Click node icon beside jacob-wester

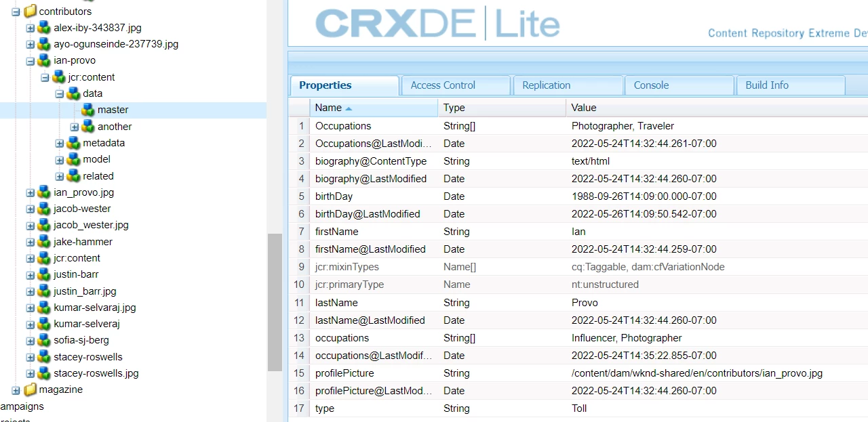(x=44, y=209)
